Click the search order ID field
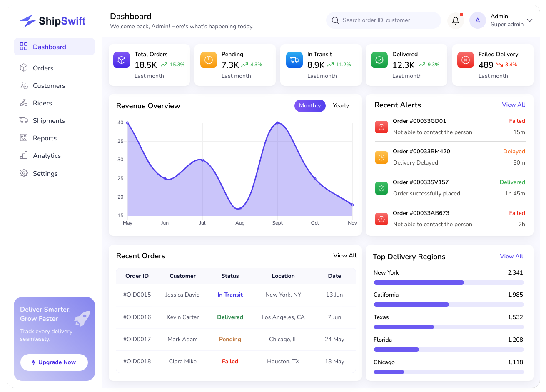The width and height of the screenshot is (546, 392). [384, 20]
